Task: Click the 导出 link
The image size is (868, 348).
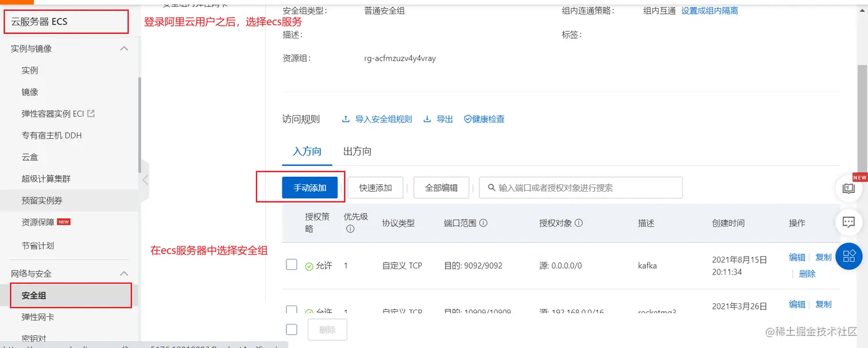Action: (x=445, y=119)
